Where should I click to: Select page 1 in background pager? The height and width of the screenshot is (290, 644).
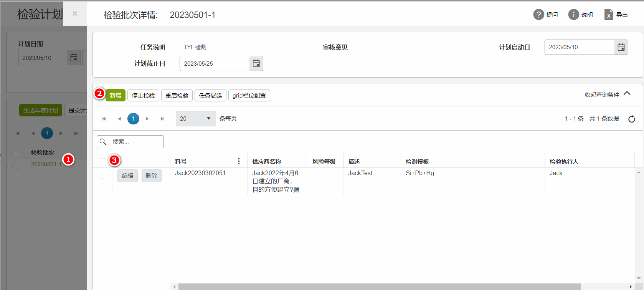click(x=47, y=133)
